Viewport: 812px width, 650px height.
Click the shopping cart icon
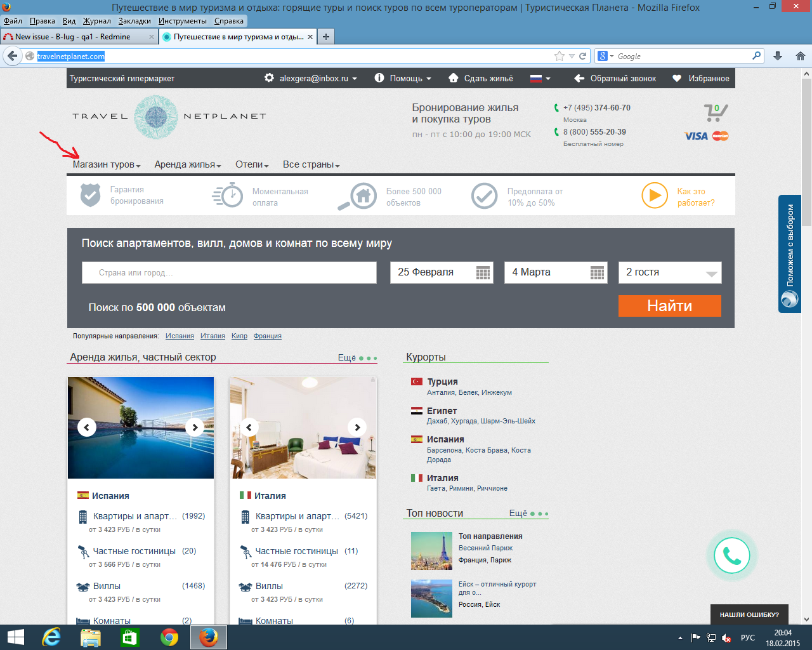(x=715, y=113)
